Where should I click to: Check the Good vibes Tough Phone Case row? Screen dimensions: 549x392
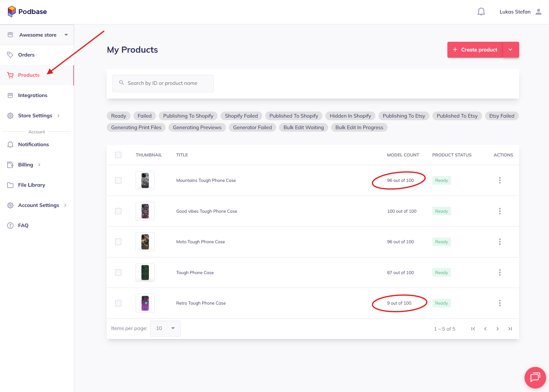coord(118,211)
